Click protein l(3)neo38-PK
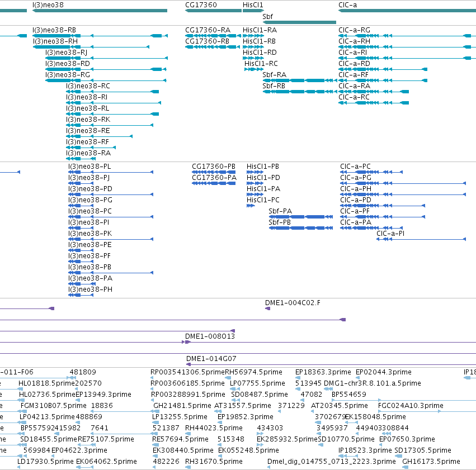Screen dimensions: 476x470 pyautogui.click(x=90, y=234)
